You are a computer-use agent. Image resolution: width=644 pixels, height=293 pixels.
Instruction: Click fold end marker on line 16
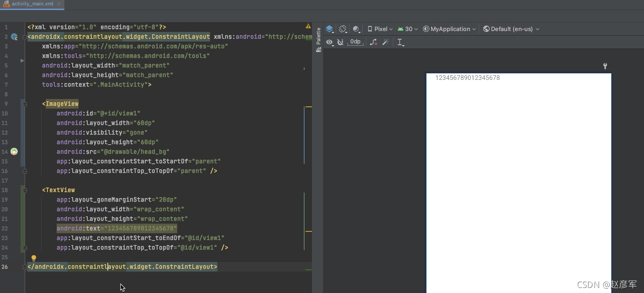pyautogui.click(x=25, y=171)
